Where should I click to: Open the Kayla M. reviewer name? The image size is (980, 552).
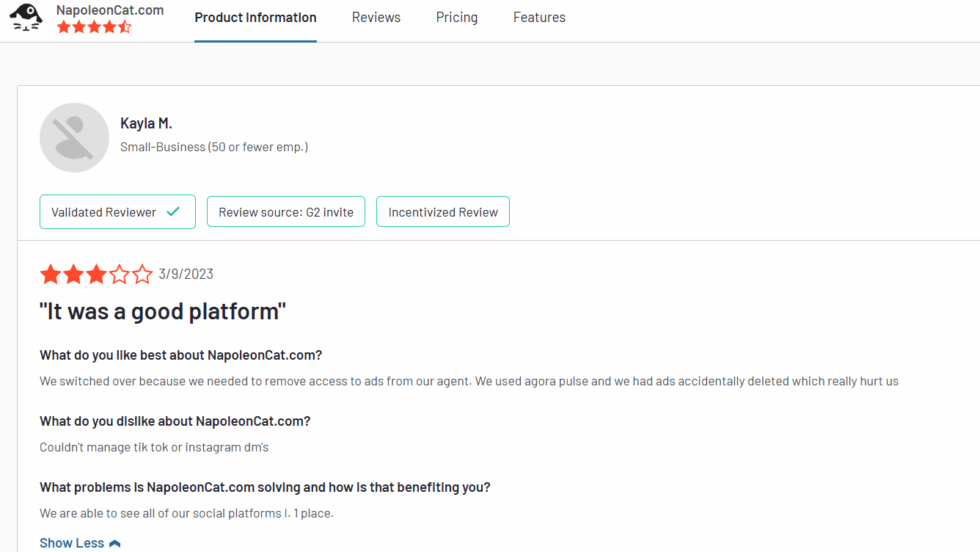[x=146, y=123]
